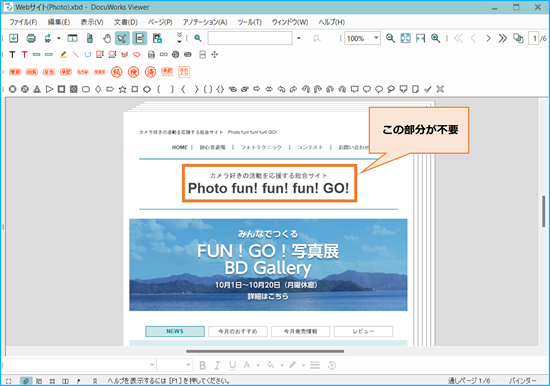Click the zoom out magnifier icon
The height and width of the screenshot is (386, 550).
pos(390,38)
